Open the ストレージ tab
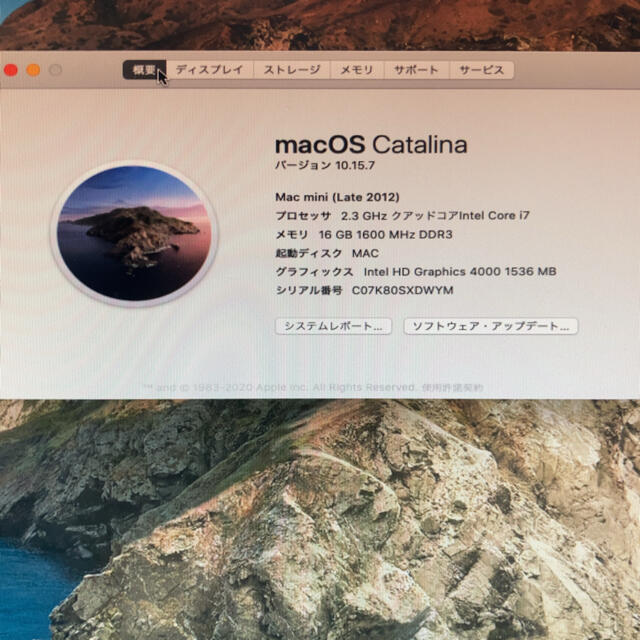Image resolution: width=640 pixels, height=640 pixels. [292, 70]
